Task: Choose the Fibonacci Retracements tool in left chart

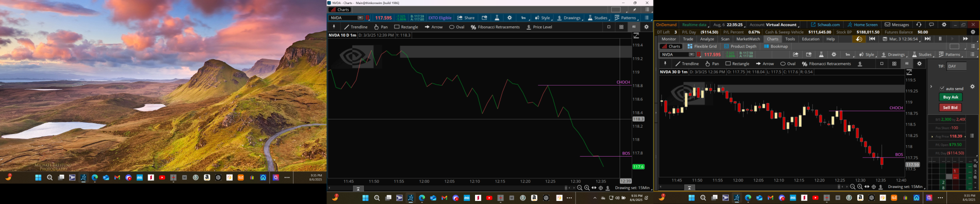Action: click(495, 27)
